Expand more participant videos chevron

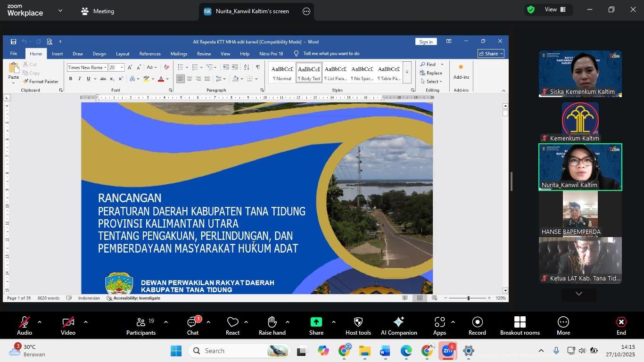(x=579, y=294)
